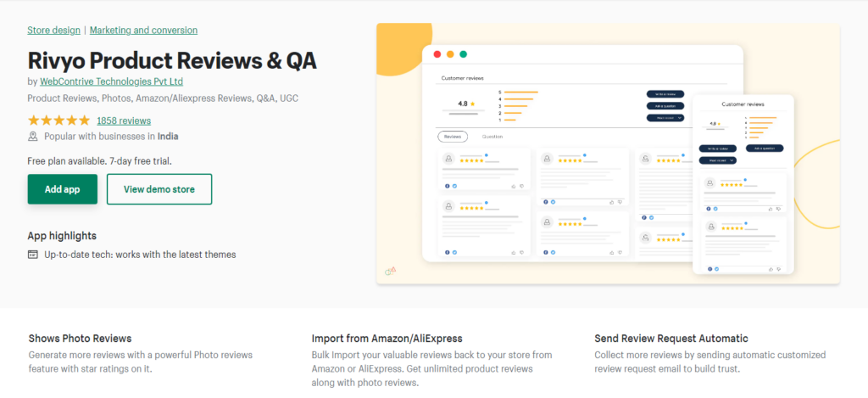The image size is (868, 398).
Task: Click the location pin icon beside Popular with businesses
Action: click(x=33, y=137)
